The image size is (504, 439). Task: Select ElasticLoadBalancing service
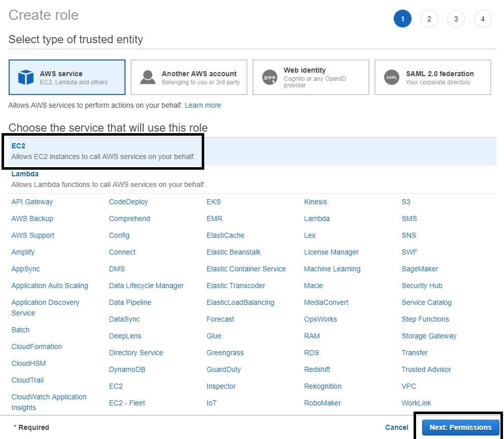240,302
